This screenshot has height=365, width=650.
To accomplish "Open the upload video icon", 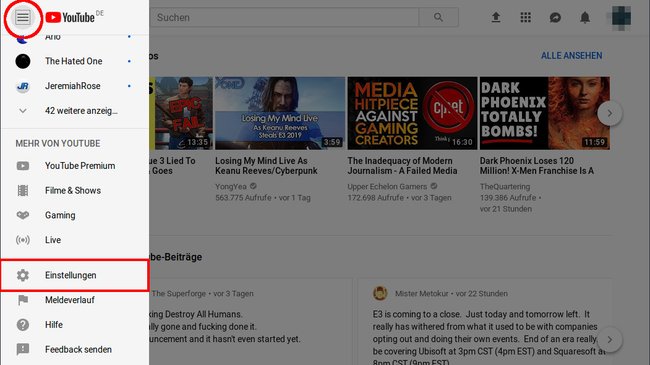I will tap(496, 17).
